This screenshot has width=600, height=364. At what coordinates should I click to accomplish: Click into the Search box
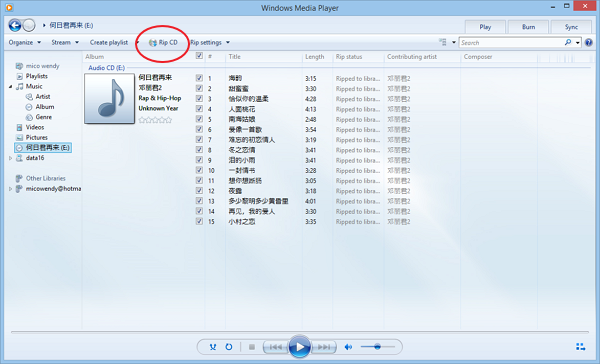pyautogui.click(x=512, y=42)
